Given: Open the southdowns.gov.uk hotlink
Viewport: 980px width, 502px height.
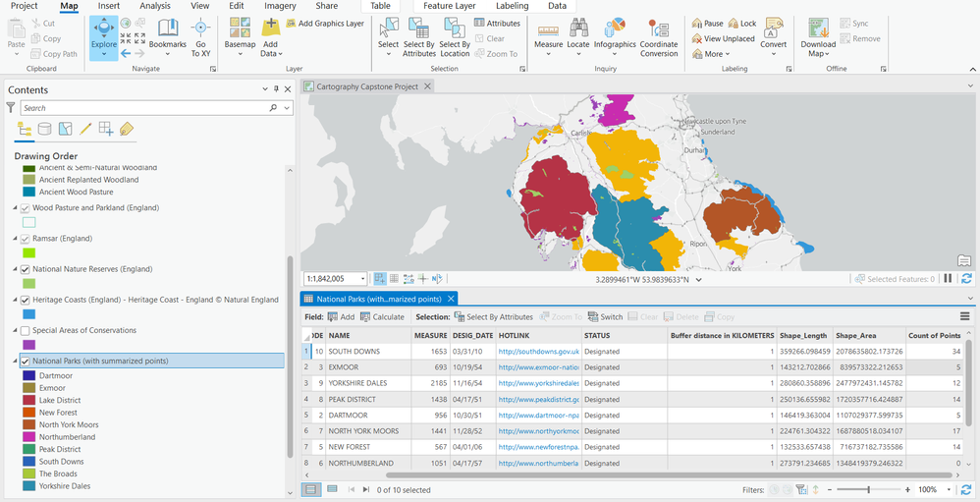Looking at the screenshot, I should tap(539, 351).
